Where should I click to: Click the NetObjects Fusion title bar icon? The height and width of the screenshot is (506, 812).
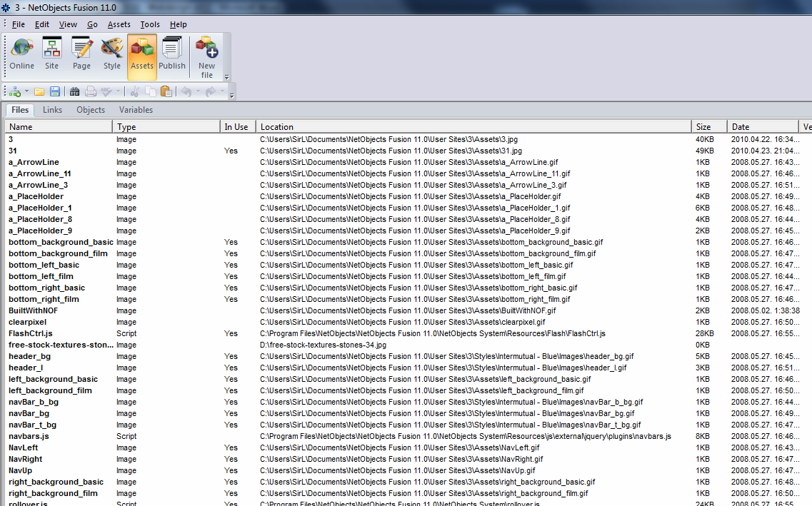[6, 7]
